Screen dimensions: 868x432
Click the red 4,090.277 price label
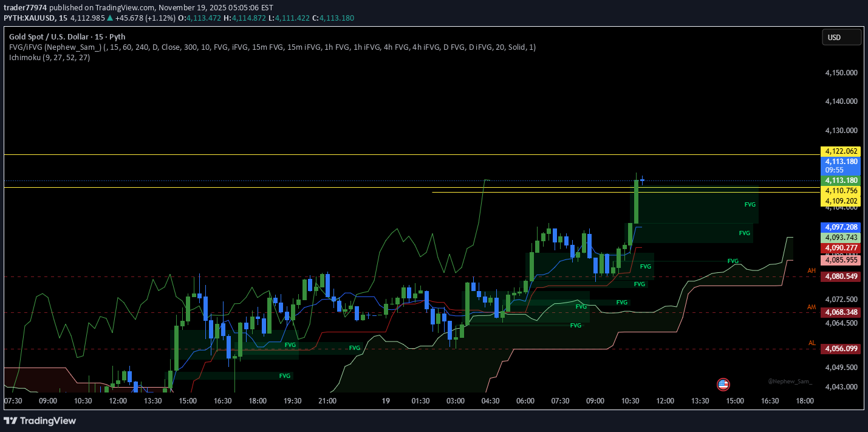[841, 249]
